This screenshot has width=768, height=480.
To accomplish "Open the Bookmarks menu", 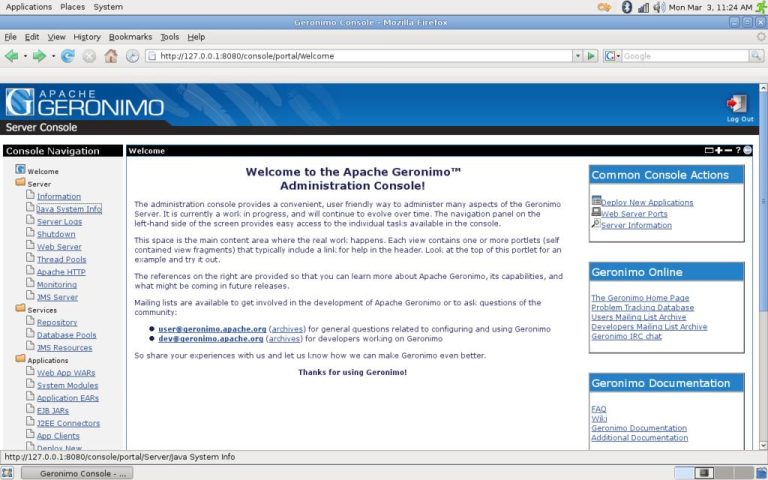I will [130, 37].
